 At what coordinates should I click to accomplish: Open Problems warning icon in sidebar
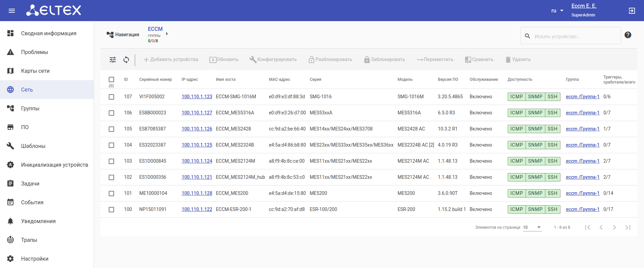tap(11, 52)
